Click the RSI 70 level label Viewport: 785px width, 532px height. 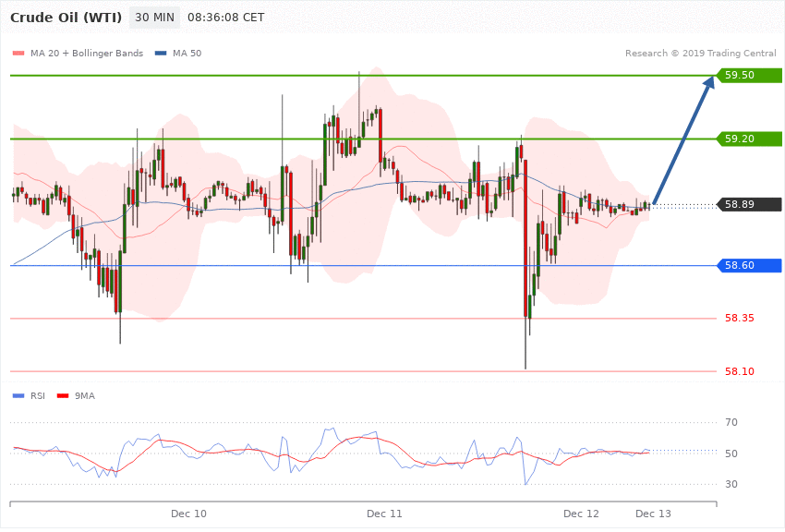[x=731, y=422]
